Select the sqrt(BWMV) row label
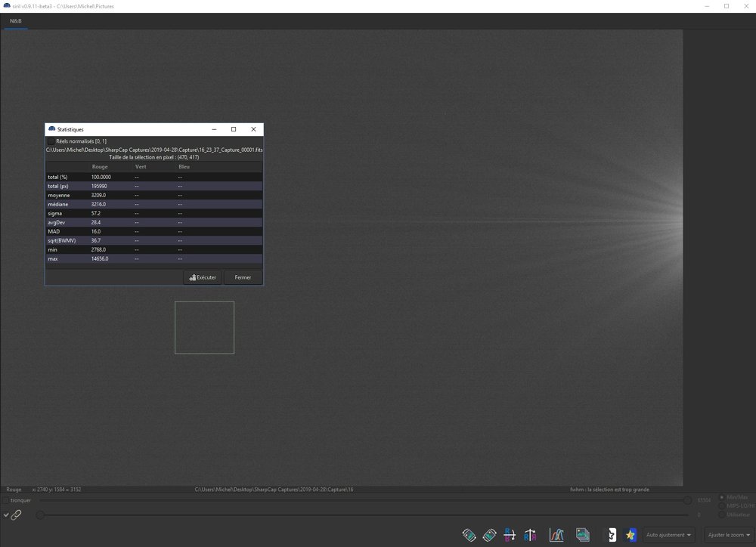This screenshot has height=547, width=756. [62, 240]
